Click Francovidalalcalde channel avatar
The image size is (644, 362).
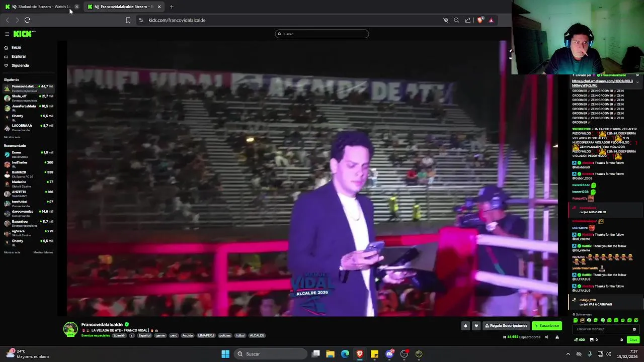pos(70,329)
